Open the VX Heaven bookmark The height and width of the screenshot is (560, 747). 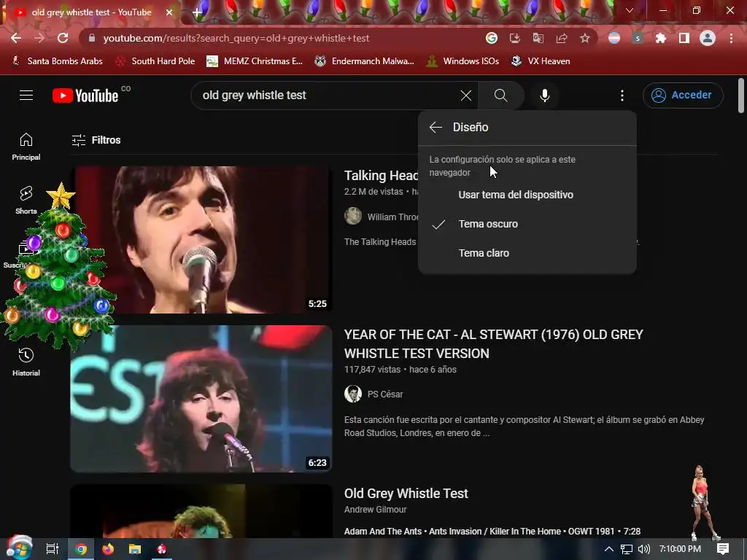[x=541, y=61]
